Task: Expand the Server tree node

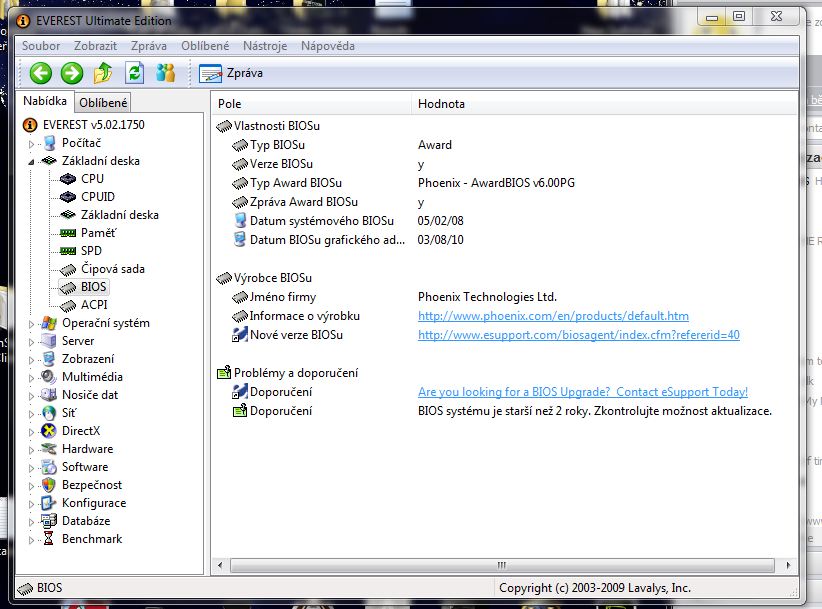Action: coord(31,342)
